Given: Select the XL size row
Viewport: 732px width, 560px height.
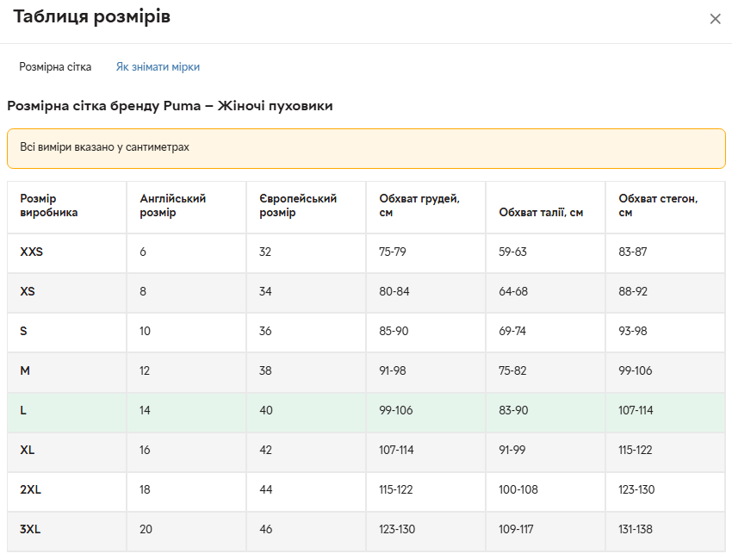Looking at the screenshot, I should pyautogui.click(x=28, y=451).
